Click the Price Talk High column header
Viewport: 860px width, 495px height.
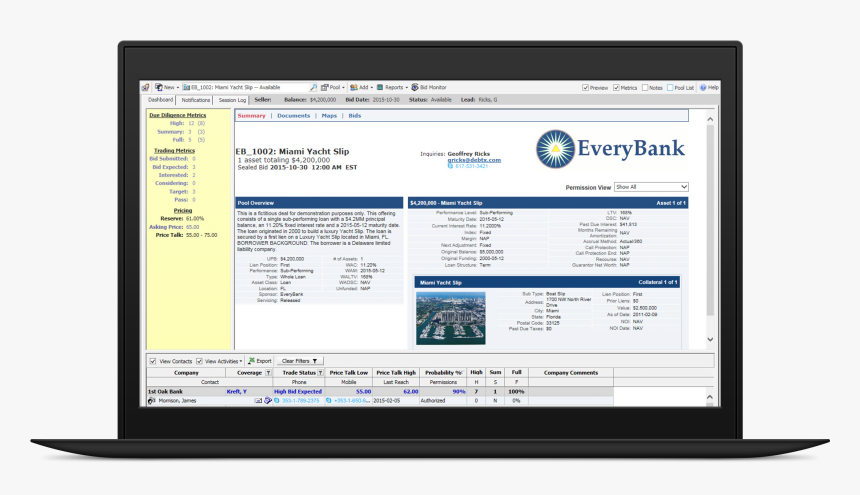point(396,373)
